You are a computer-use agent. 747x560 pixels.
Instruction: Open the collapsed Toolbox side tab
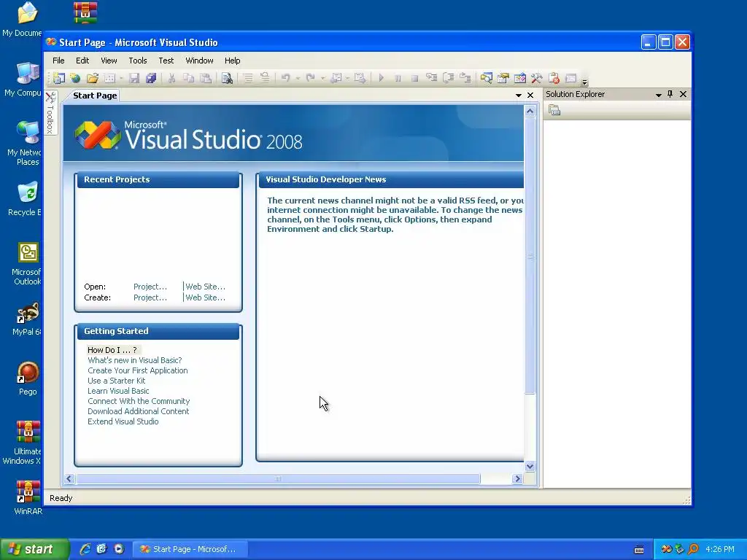[x=50, y=113]
